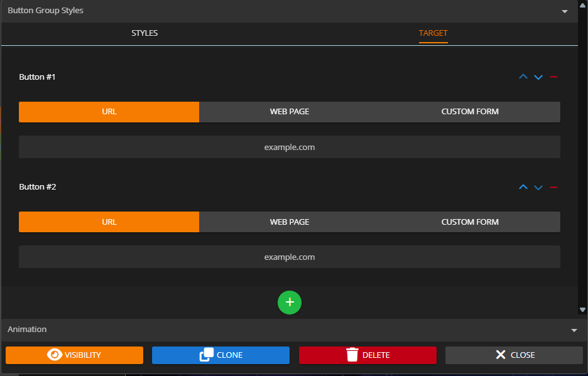Switch to the Styles tab
Image resolution: width=588 pixels, height=376 pixels.
pos(144,33)
